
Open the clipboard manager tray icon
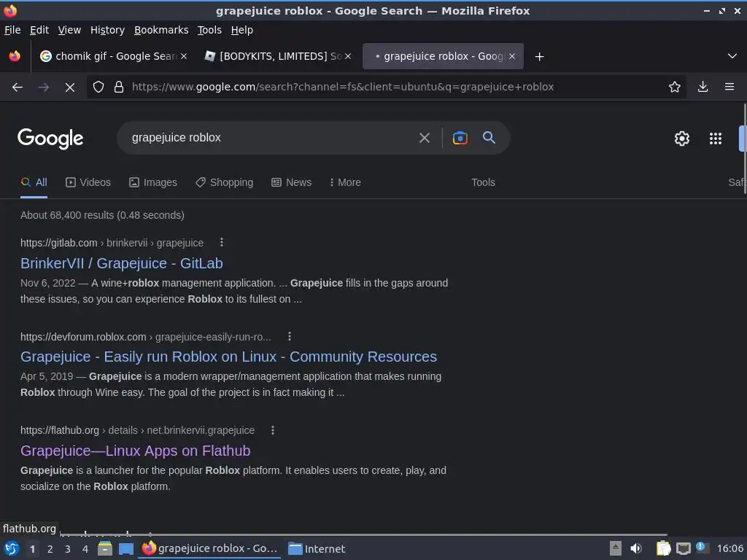click(x=663, y=548)
